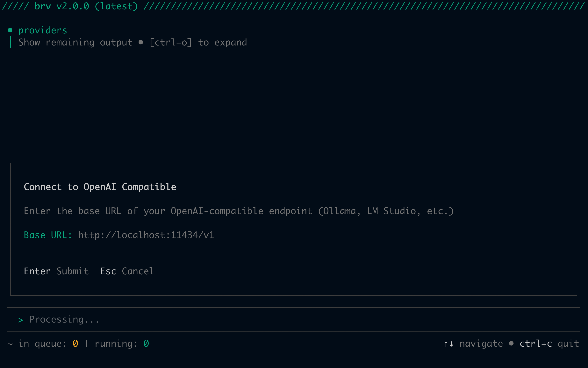The height and width of the screenshot is (368, 588).
Task: Select the Connect to OpenAI Compatible dialog title
Action: (x=100, y=187)
